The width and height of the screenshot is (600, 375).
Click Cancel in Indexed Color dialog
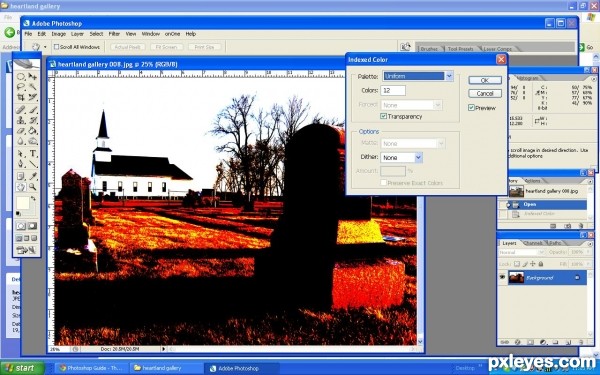click(x=485, y=94)
